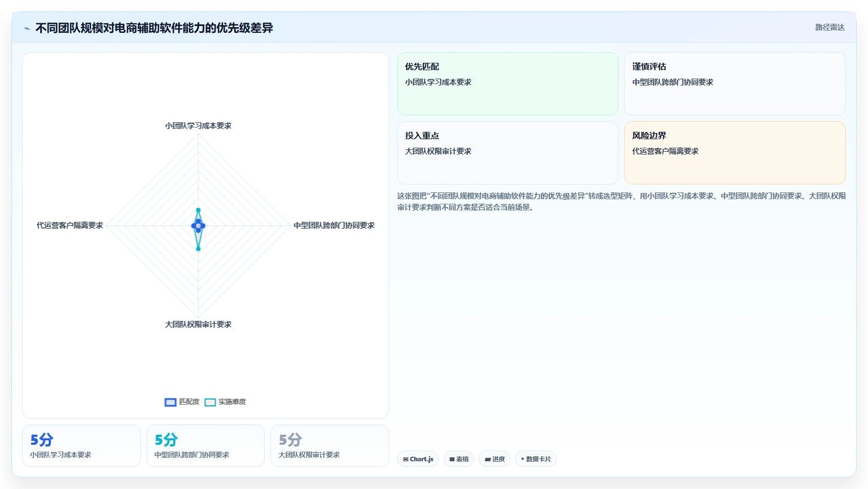The image size is (868, 489).
Task: Click 大团队权限审计要求 text in 投入重点 card
Action: pos(438,151)
